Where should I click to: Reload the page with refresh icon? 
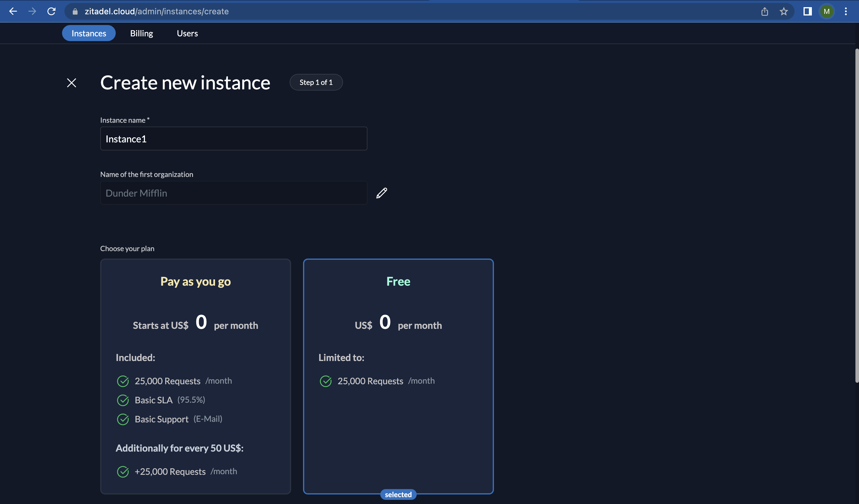52,11
